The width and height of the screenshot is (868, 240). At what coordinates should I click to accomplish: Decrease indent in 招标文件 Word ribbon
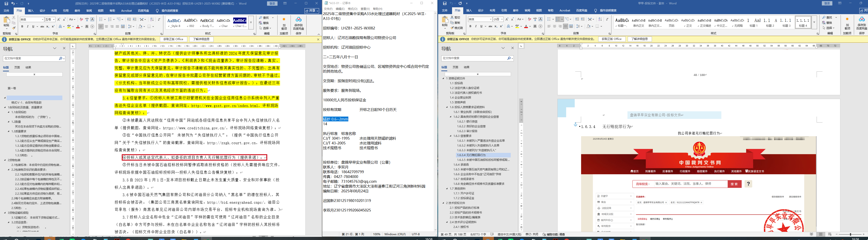click(x=129, y=20)
